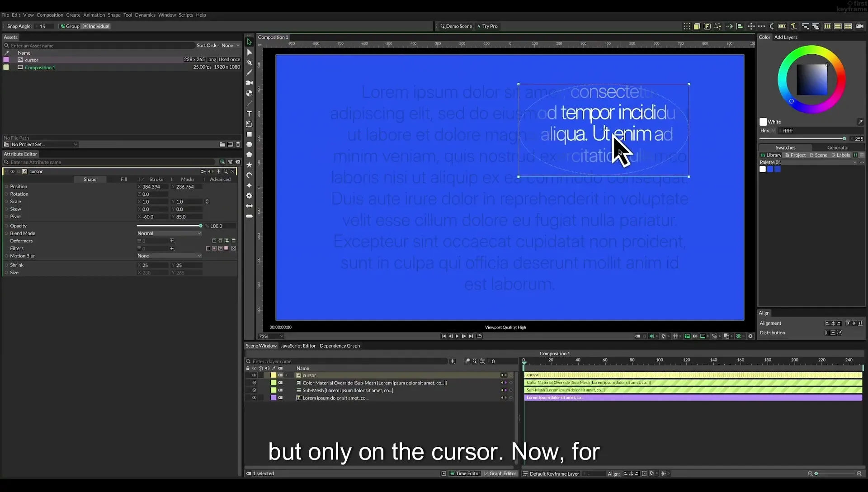Open the Graph Editor view

click(x=500, y=474)
